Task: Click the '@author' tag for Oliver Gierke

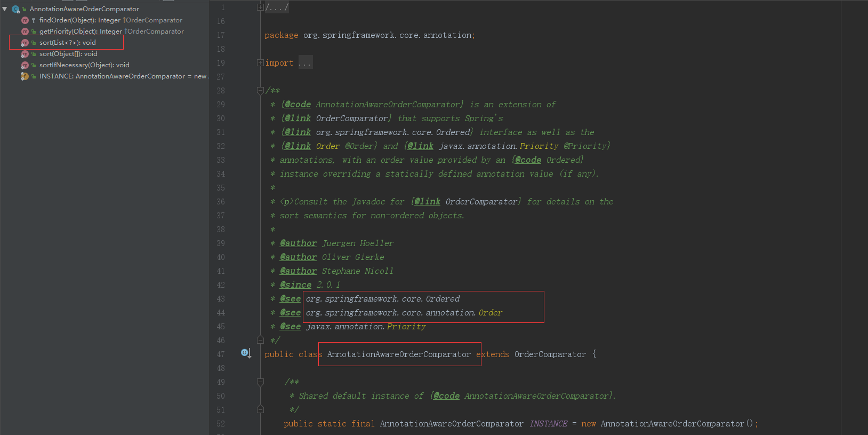Action: coord(298,257)
